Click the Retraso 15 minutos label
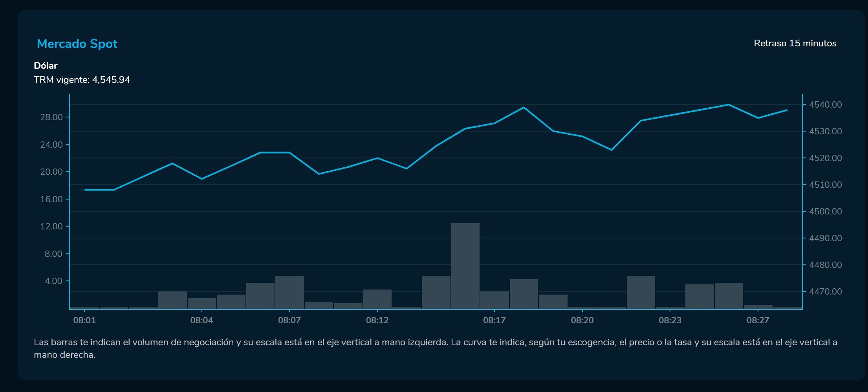The height and width of the screenshot is (392, 868). (x=795, y=43)
